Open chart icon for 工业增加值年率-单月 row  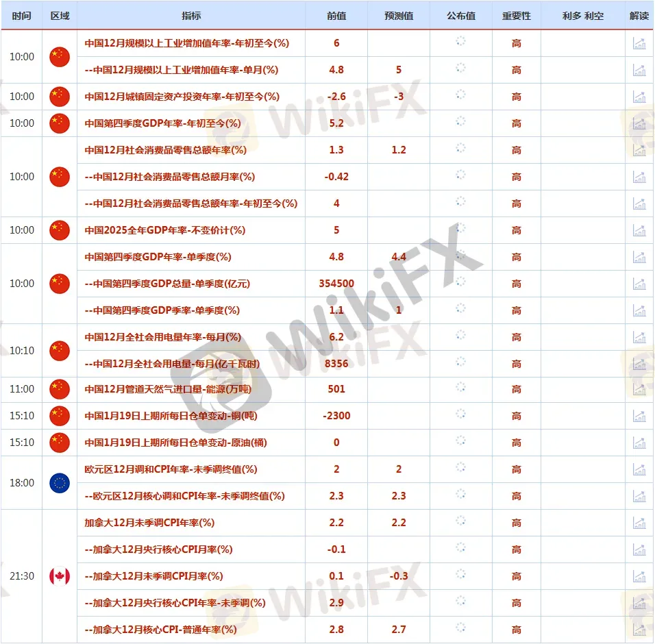coord(639,70)
